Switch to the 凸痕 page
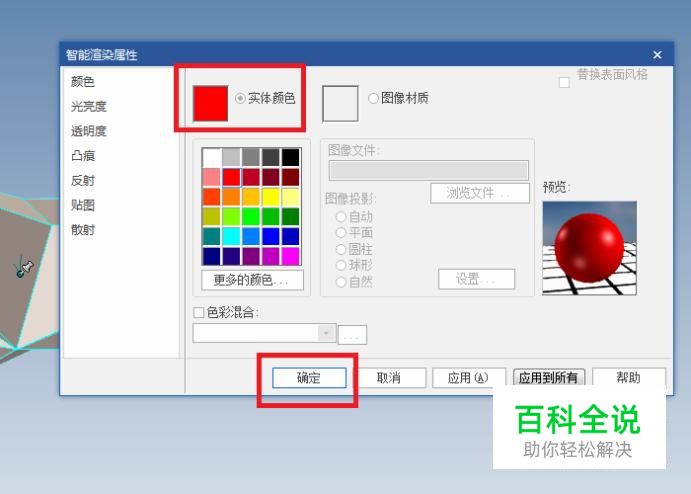This screenshot has width=691, height=494. tap(82, 156)
